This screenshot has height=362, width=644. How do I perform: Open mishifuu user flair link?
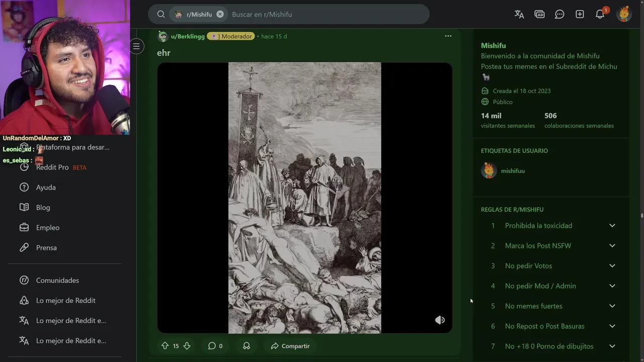[513, 171]
